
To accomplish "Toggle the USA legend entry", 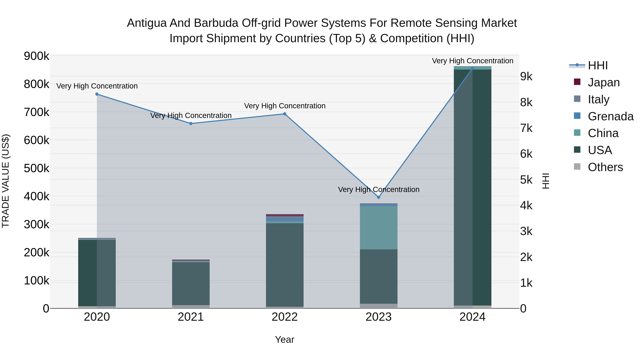I will click(593, 150).
